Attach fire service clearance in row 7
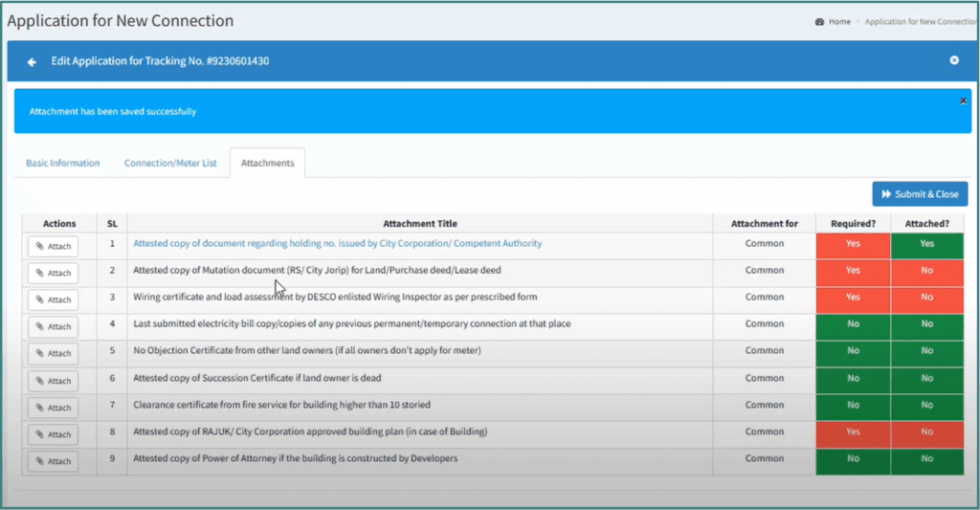Viewport: 980px width, 510px height. coord(54,408)
